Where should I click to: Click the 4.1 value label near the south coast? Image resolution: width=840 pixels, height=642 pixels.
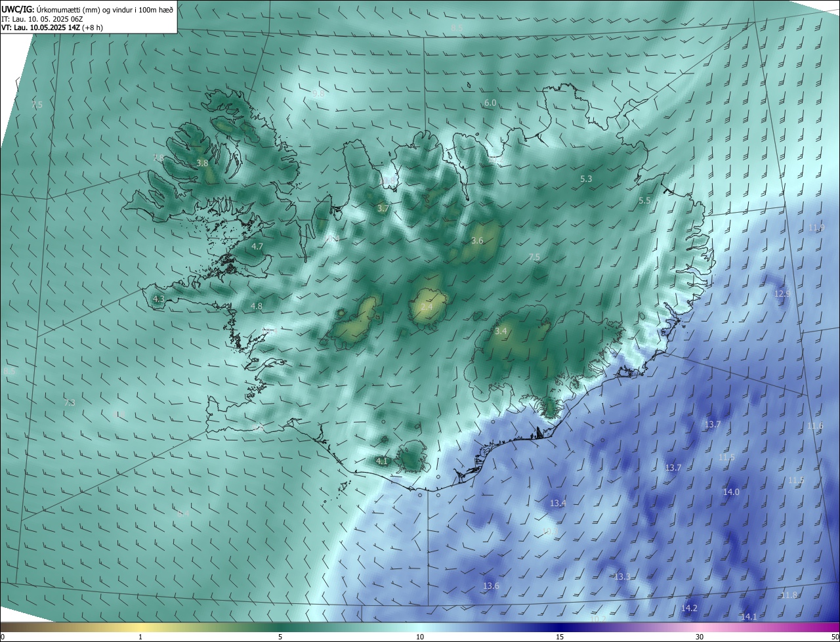click(382, 461)
